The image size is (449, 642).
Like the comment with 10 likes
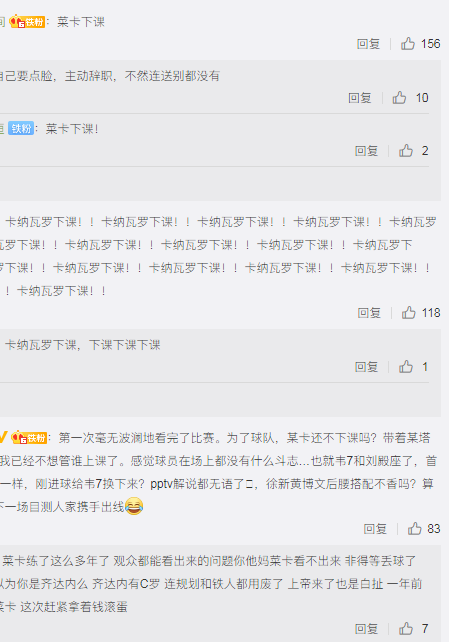coord(399,97)
